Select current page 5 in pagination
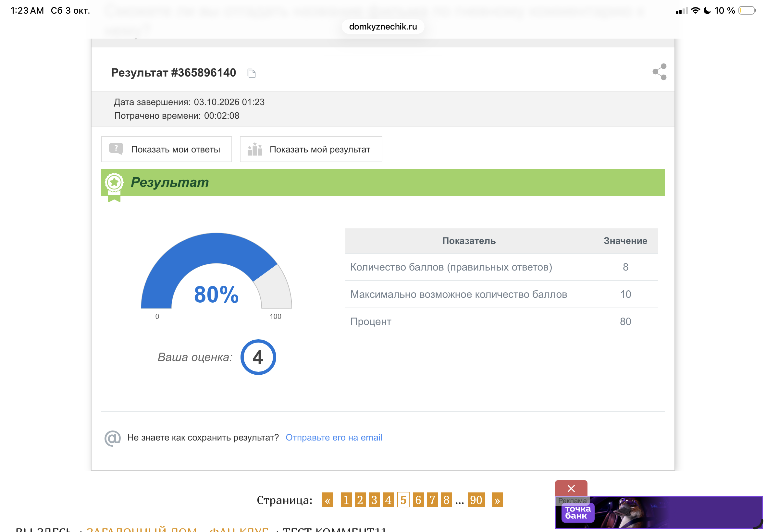 point(403,500)
